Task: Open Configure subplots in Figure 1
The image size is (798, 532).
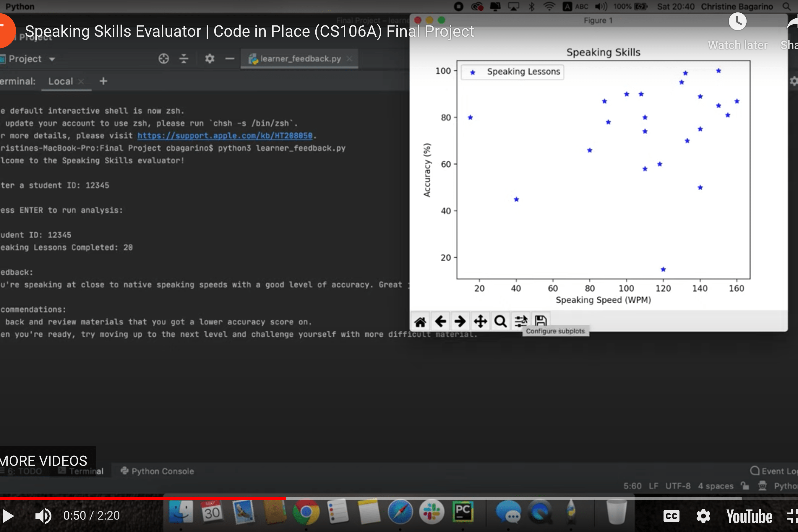Action: (x=520, y=321)
